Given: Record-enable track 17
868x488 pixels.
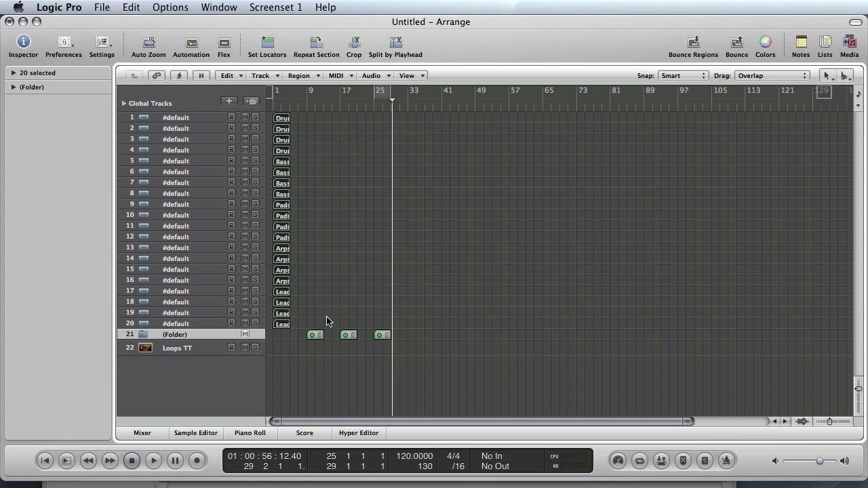Looking at the screenshot, I should tap(231, 291).
